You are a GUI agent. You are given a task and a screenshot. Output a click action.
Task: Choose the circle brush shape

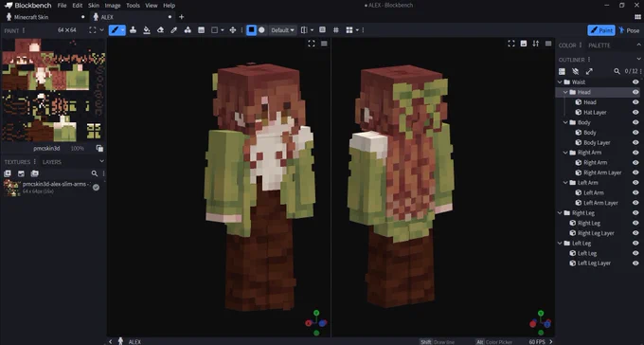(x=261, y=30)
